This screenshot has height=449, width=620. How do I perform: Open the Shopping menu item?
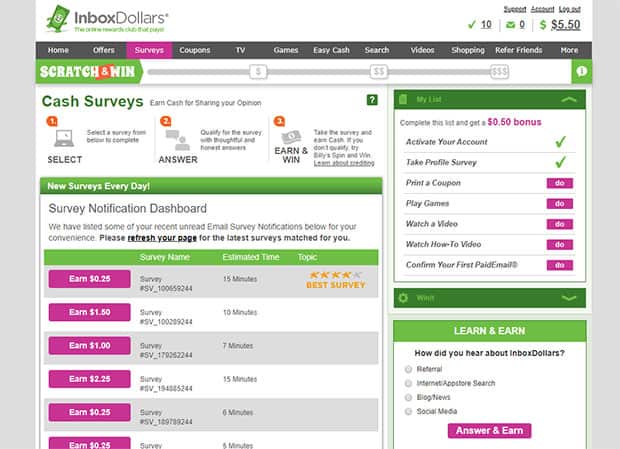468,50
